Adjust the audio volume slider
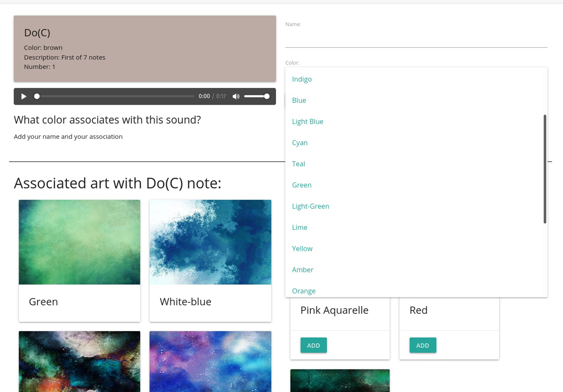The width and height of the screenshot is (563, 392). tap(257, 96)
